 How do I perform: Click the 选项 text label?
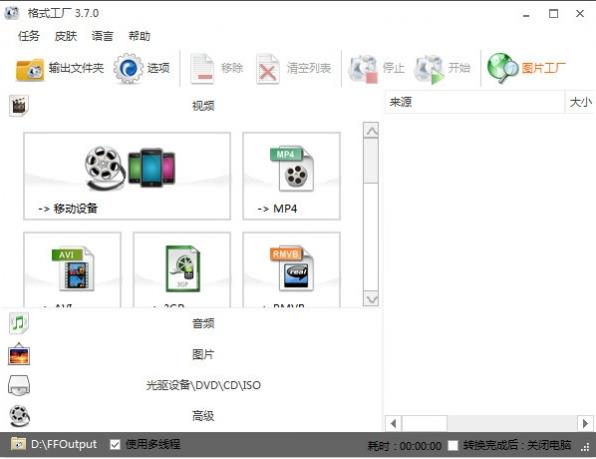coord(159,68)
